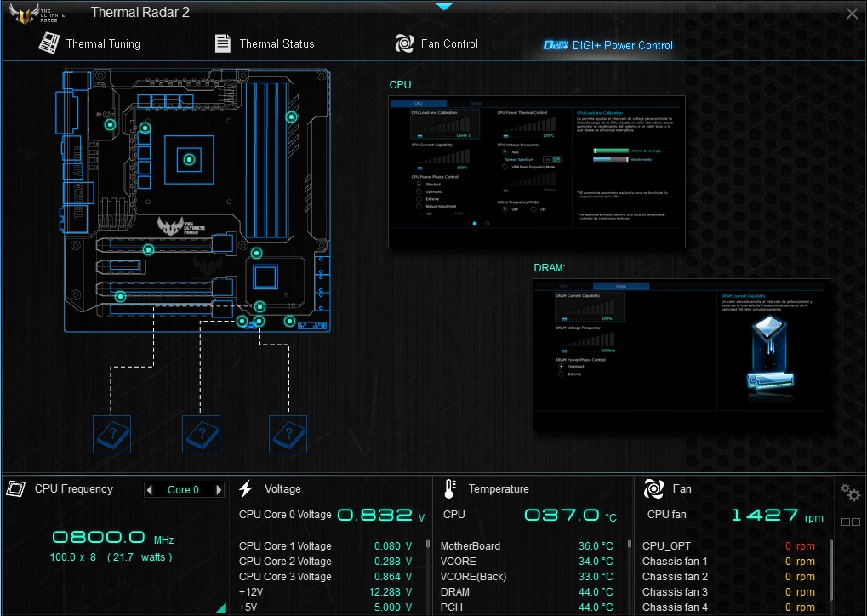
Task: Select the Chassis fan 2 row
Action: tap(729, 577)
